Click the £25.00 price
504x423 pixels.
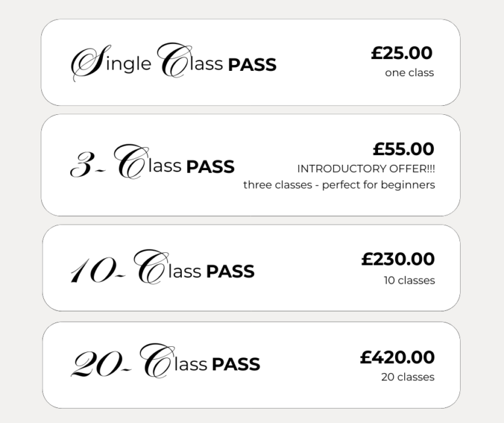(402, 53)
